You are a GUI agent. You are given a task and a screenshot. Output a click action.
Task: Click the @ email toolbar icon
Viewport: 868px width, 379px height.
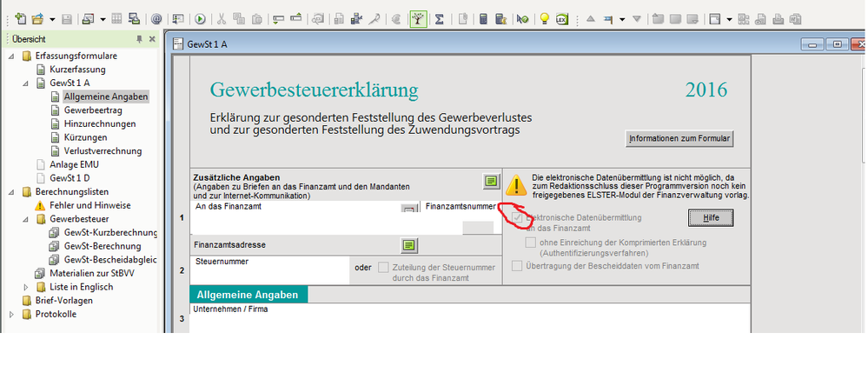tap(156, 18)
